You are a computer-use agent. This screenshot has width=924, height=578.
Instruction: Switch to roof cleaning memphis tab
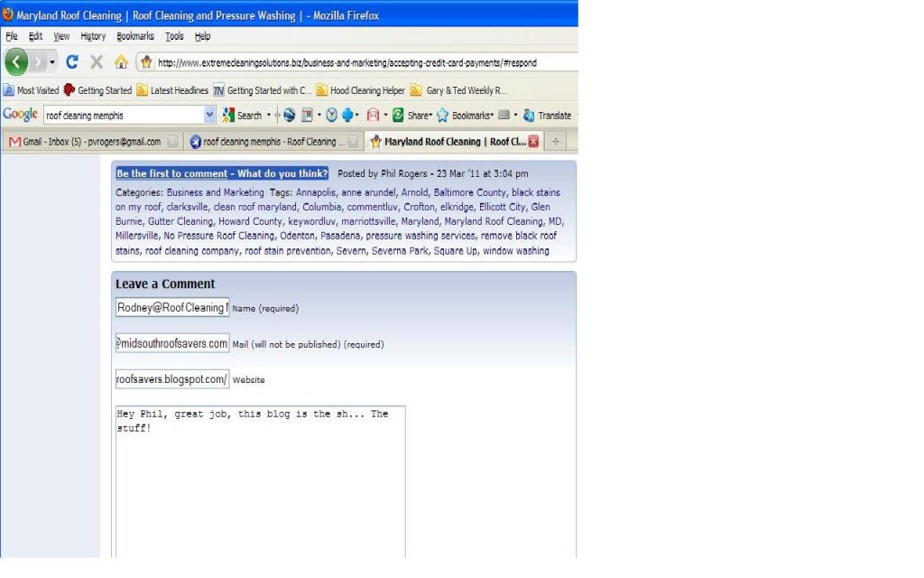point(267,142)
